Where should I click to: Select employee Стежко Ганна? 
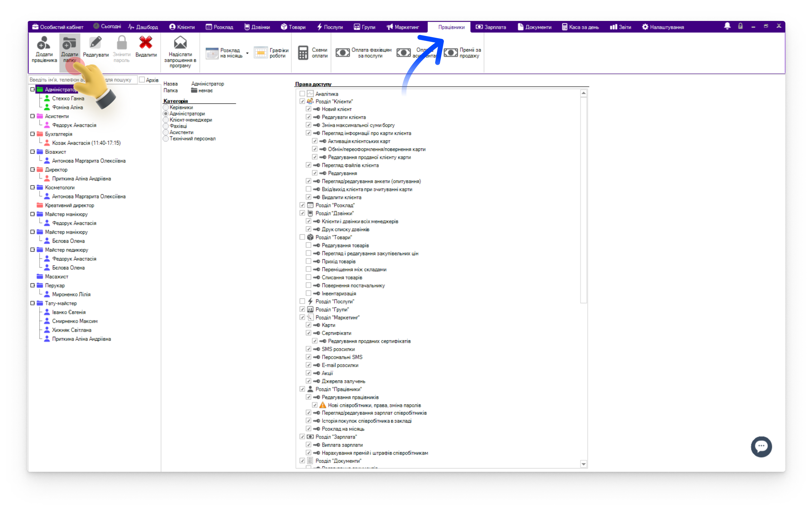[x=68, y=98]
